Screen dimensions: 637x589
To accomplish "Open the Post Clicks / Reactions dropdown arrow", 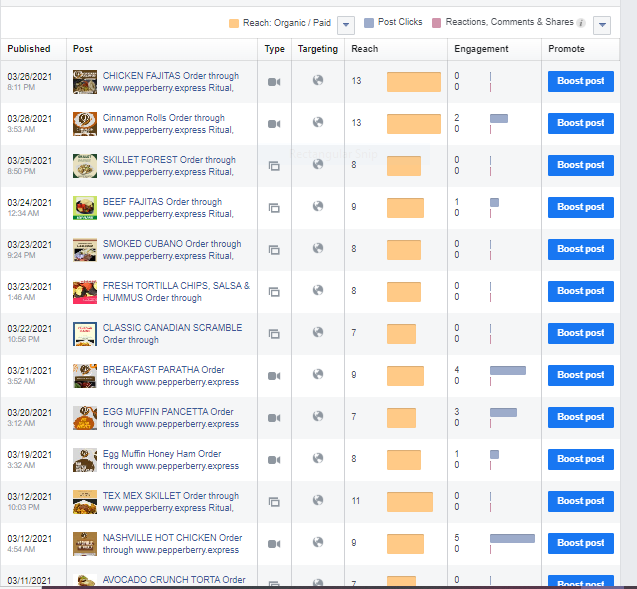I will [x=602, y=25].
